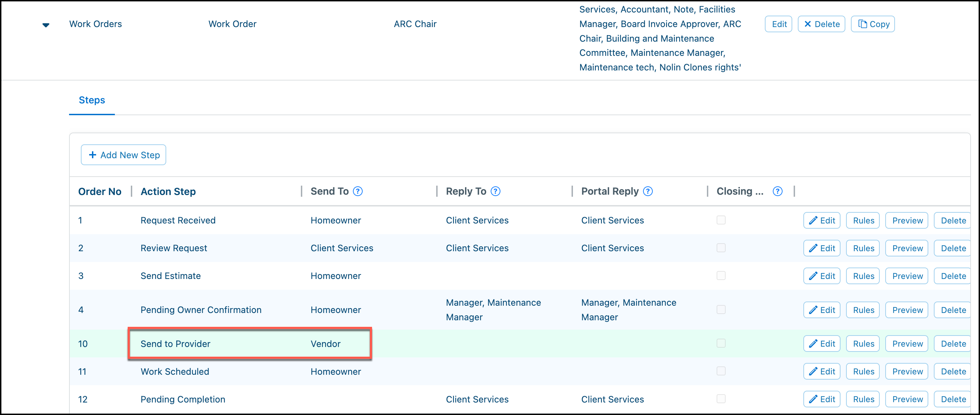Select 'Vendor' in Send To column
The image size is (980, 415).
click(325, 344)
